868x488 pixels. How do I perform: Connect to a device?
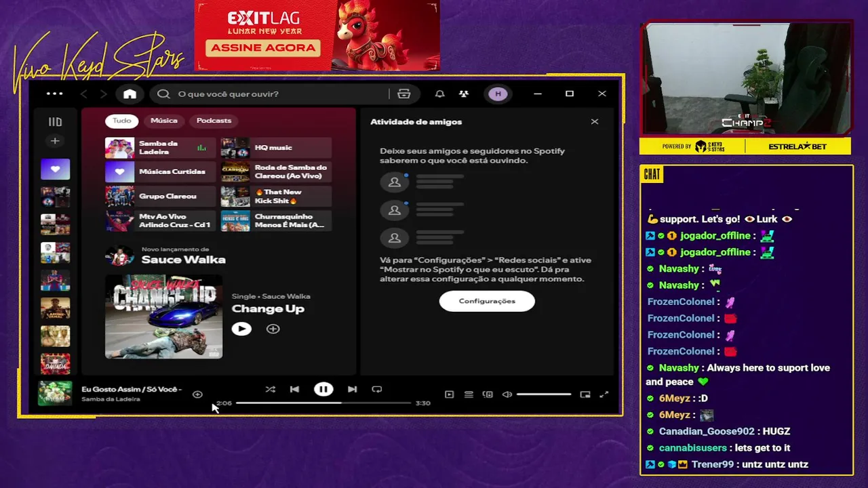point(488,394)
